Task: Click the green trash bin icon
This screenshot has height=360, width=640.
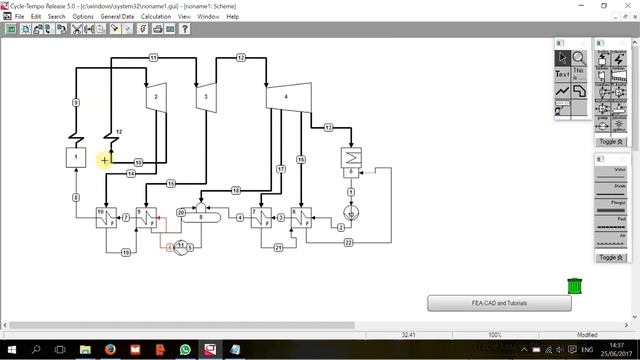Action: pyautogui.click(x=574, y=286)
